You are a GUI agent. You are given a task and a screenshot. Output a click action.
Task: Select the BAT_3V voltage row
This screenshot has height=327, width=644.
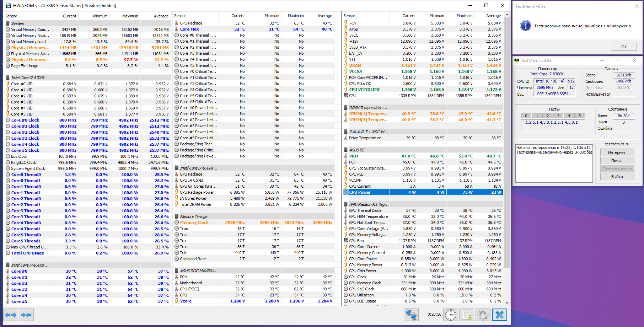(423, 53)
